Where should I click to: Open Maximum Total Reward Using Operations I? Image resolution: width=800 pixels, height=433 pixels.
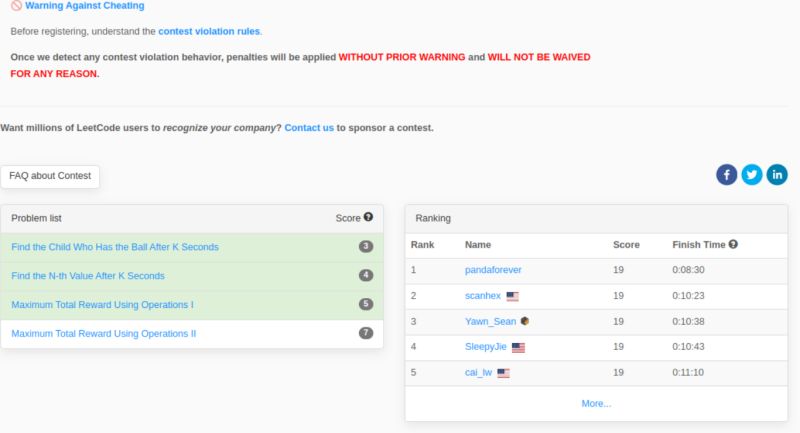coord(102,304)
